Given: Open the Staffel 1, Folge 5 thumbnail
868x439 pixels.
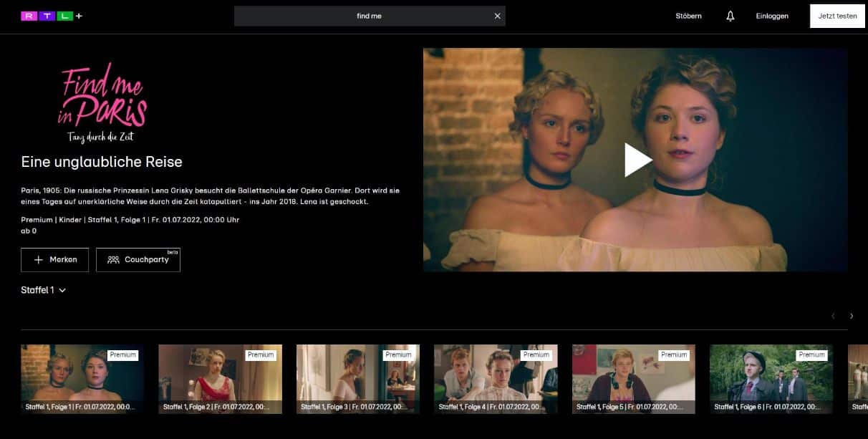Looking at the screenshot, I should (x=634, y=379).
